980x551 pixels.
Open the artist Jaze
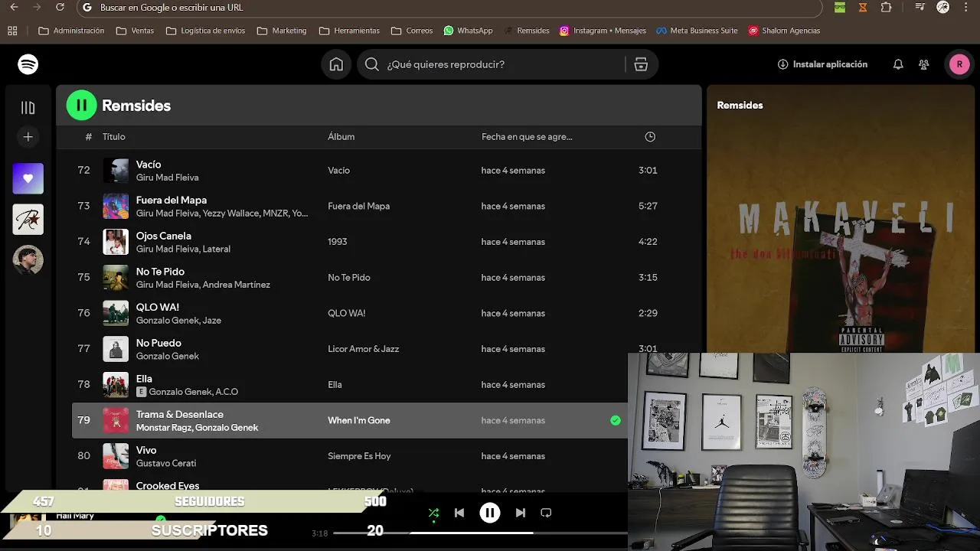pyautogui.click(x=211, y=321)
